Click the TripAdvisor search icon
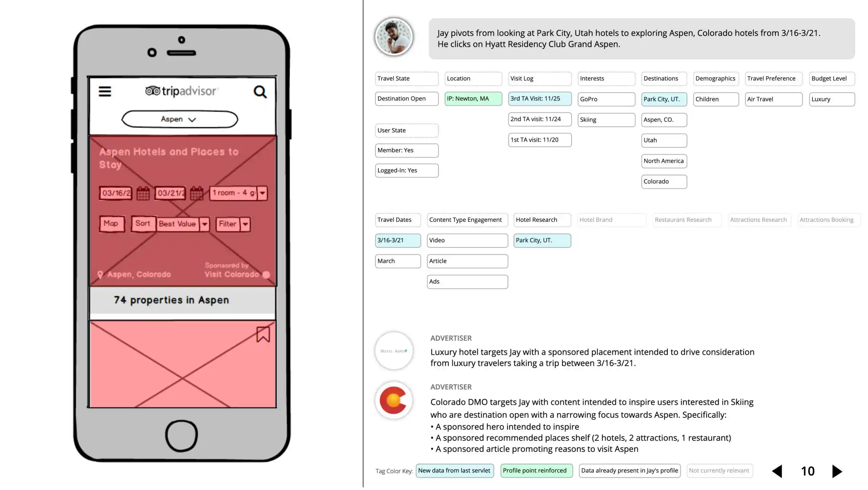Image resolution: width=868 pixels, height=490 pixels. [x=260, y=92]
